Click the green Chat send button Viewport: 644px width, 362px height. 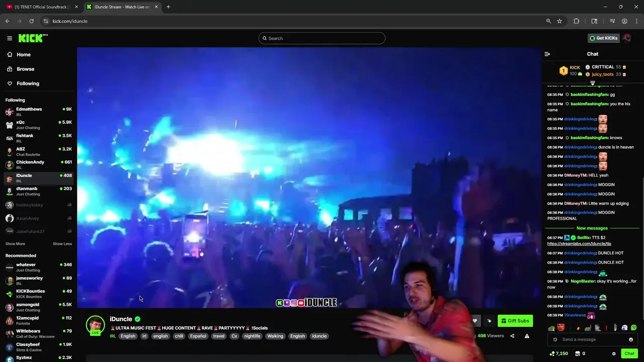coord(629,353)
